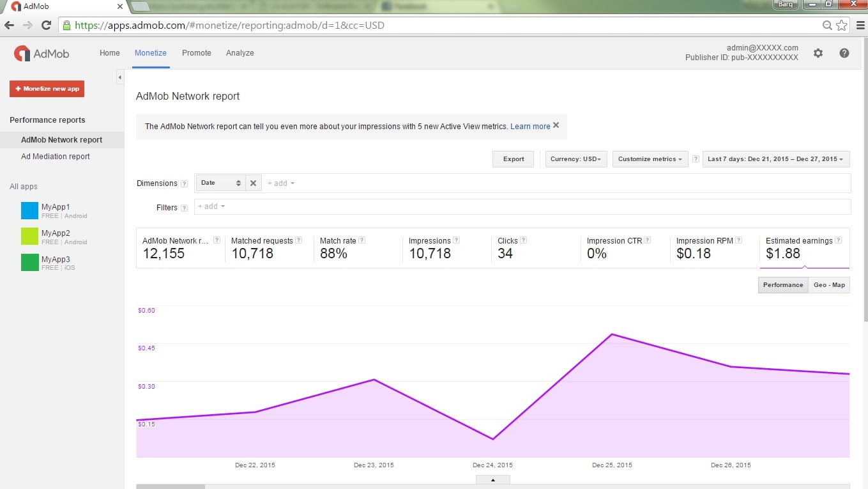Open the Analyze section
868x489 pixels.
click(x=240, y=53)
